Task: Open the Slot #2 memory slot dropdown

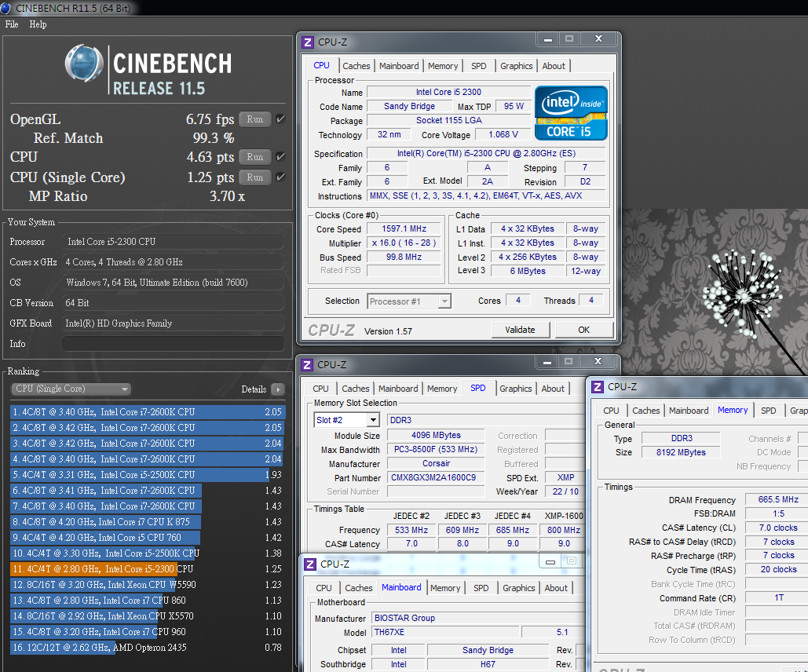Action: tap(346, 420)
